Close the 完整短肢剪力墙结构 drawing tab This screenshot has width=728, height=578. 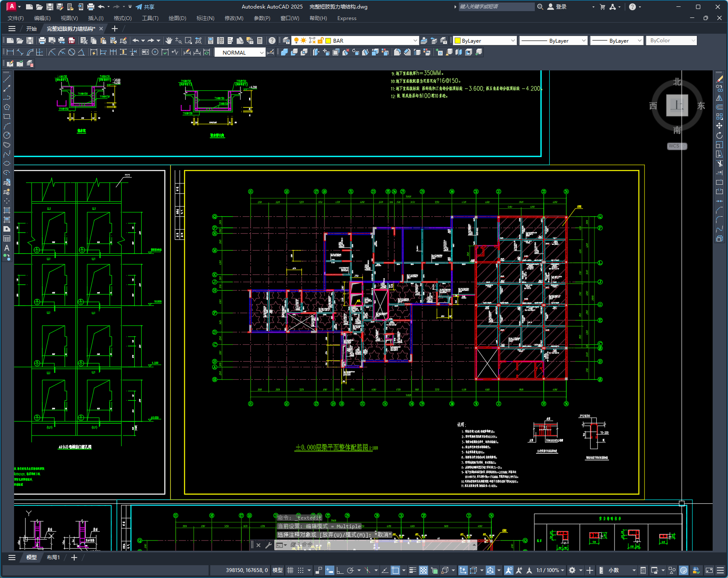[101, 29]
